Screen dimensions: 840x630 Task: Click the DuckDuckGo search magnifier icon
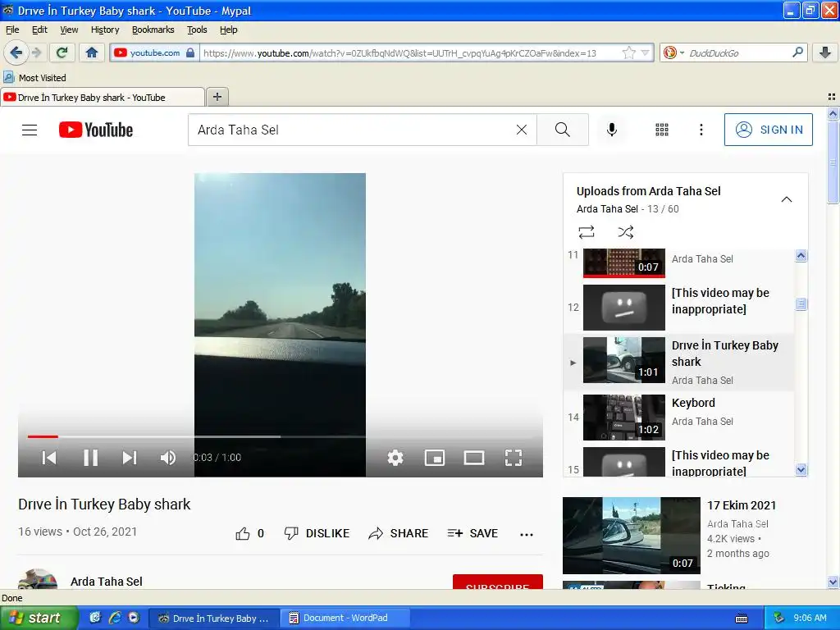[797, 52]
